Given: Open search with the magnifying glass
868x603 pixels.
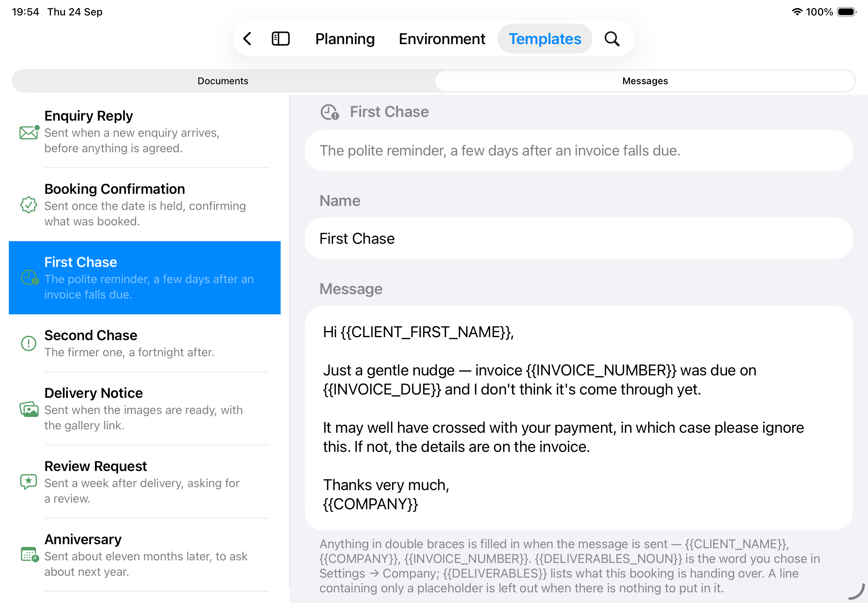Looking at the screenshot, I should (x=612, y=39).
